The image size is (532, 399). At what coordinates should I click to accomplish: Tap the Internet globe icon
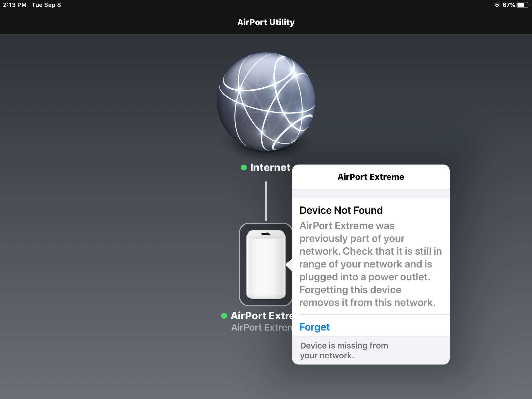pos(266,101)
